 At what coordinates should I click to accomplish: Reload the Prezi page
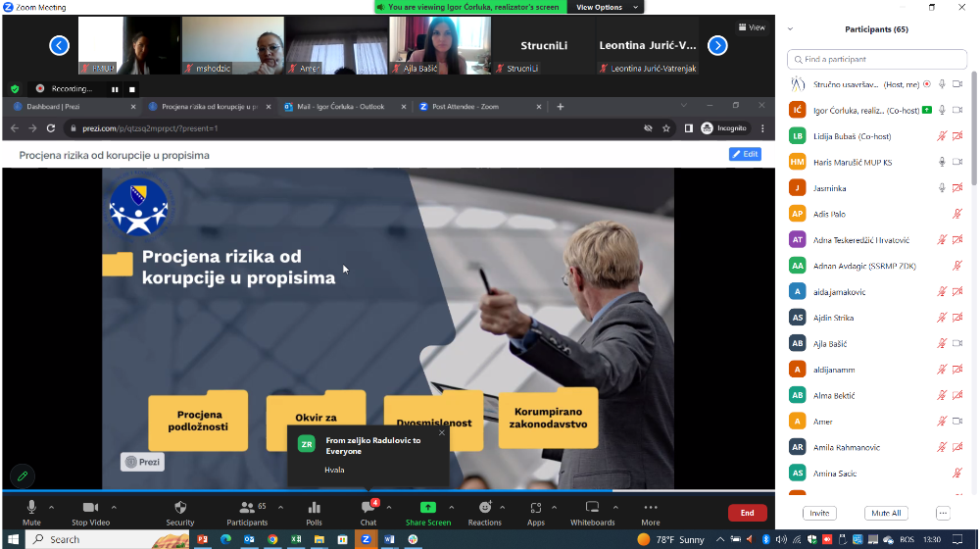(51, 128)
